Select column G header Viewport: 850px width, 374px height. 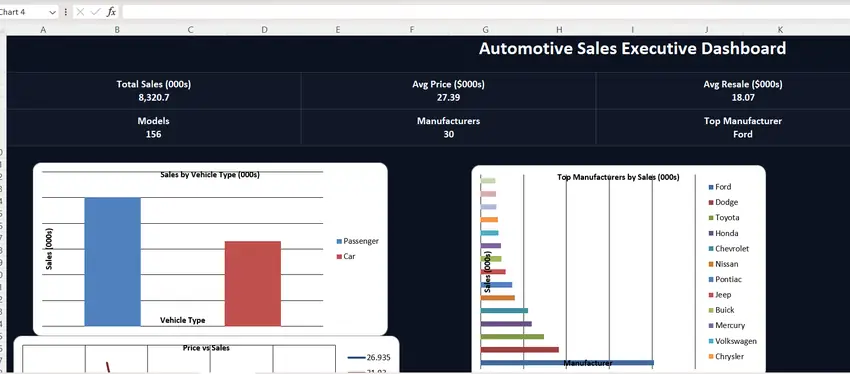point(486,30)
